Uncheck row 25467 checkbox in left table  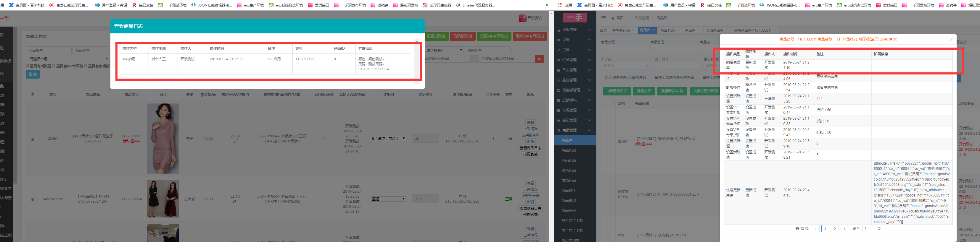(x=32, y=139)
